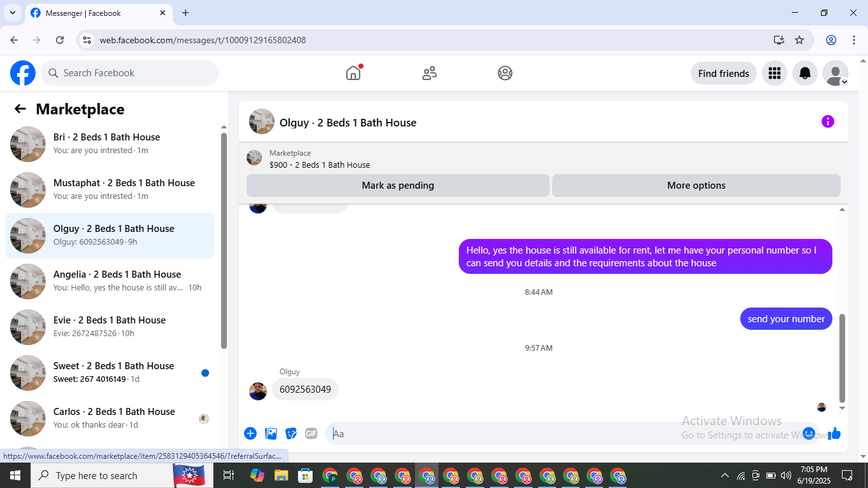Screen dimensions: 868x488
Task: Go to Facebook Home icon
Action: click(x=353, y=73)
